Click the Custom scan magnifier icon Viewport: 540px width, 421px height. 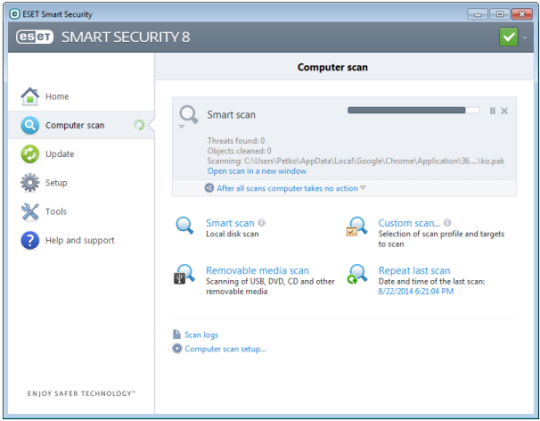tap(357, 226)
